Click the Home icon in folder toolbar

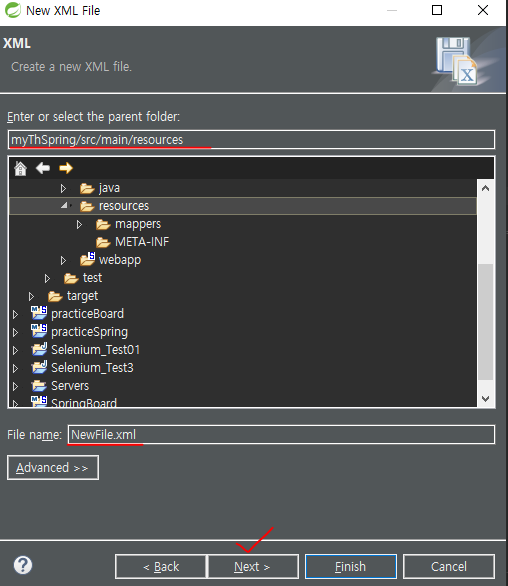click(x=20, y=168)
